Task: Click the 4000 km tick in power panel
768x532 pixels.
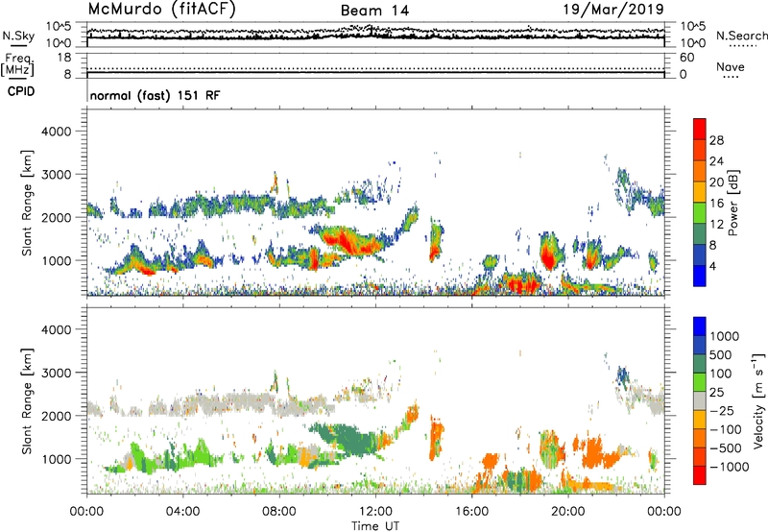Action: click(x=57, y=132)
